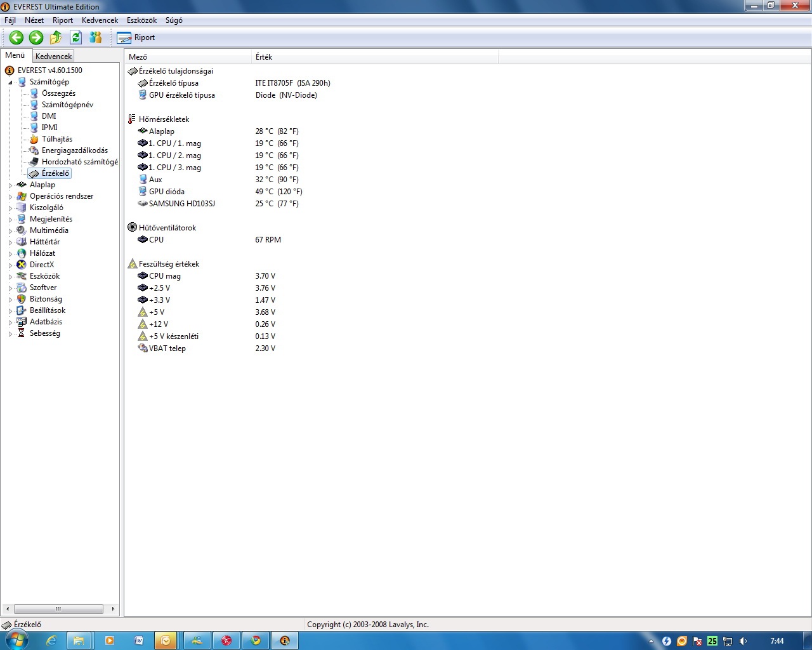
Task: Open the Windows Start menu
Action: (16, 640)
